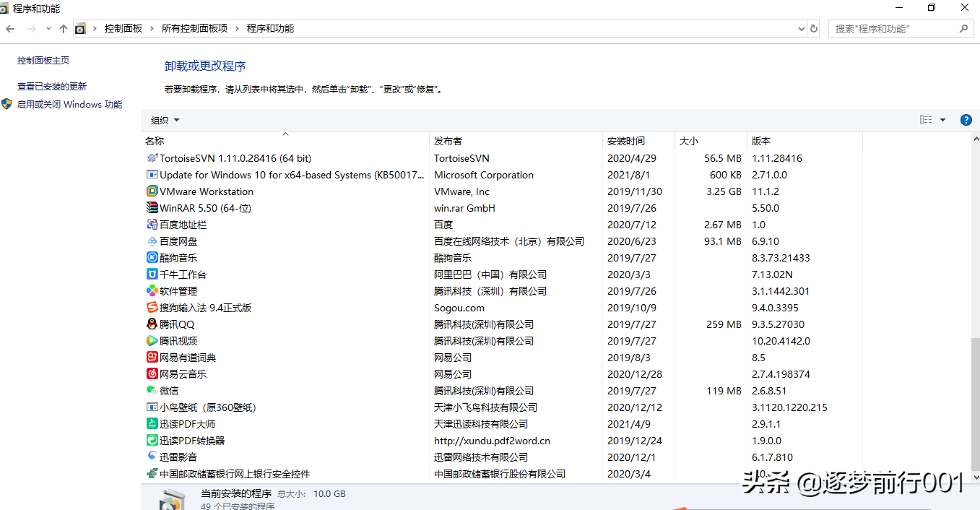Select install date 2020/12/28

(634, 374)
